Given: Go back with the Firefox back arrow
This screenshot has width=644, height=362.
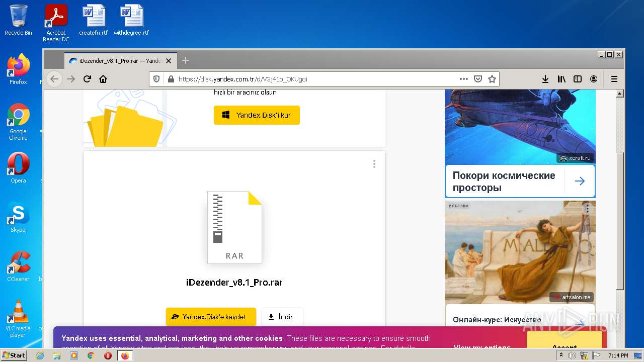Looking at the screenshot, I should click(54, 79).
